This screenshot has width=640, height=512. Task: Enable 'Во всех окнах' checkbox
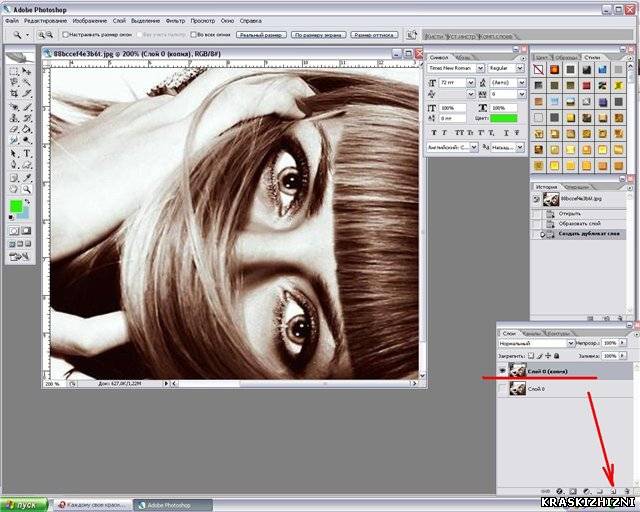(194, 35)
